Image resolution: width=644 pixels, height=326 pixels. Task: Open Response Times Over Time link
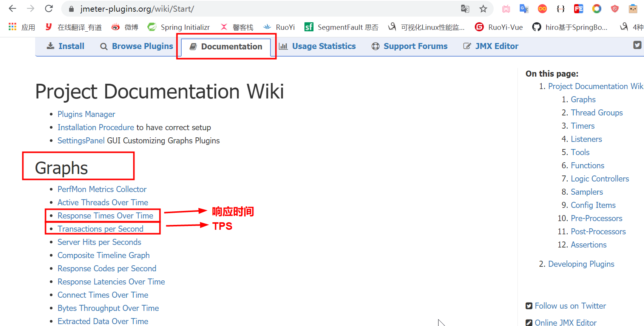point(105,215)
